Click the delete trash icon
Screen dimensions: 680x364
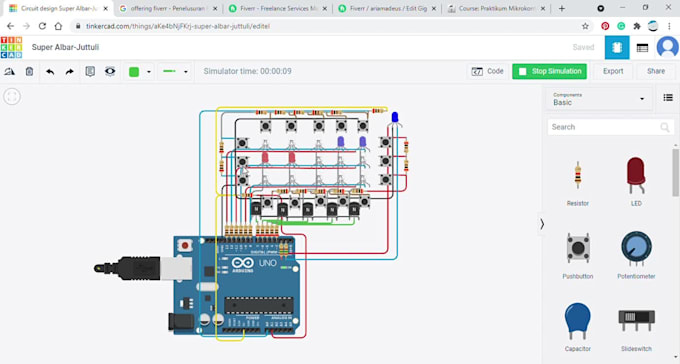pyautogui.click(x=29, y=72)
